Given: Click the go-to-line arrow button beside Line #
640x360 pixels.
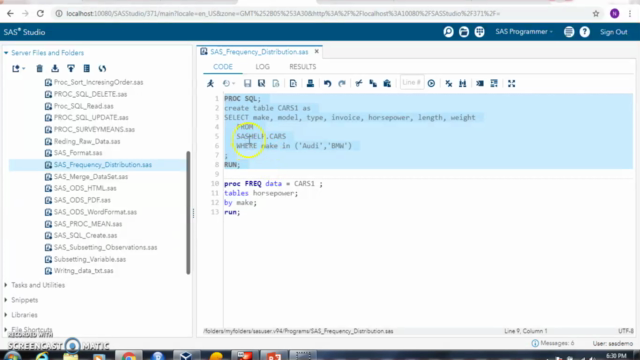Looking at the screenshot, I should click(431, 83).
